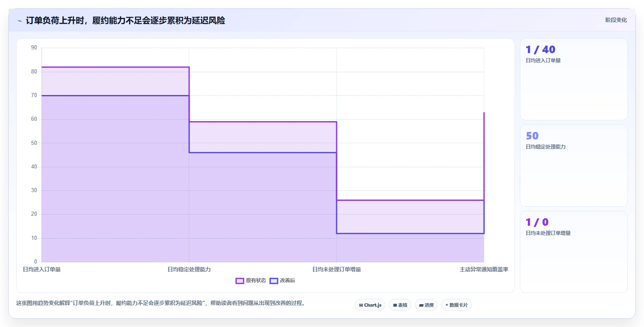Click the y-axis tick value 80

[x=34, y=72]
